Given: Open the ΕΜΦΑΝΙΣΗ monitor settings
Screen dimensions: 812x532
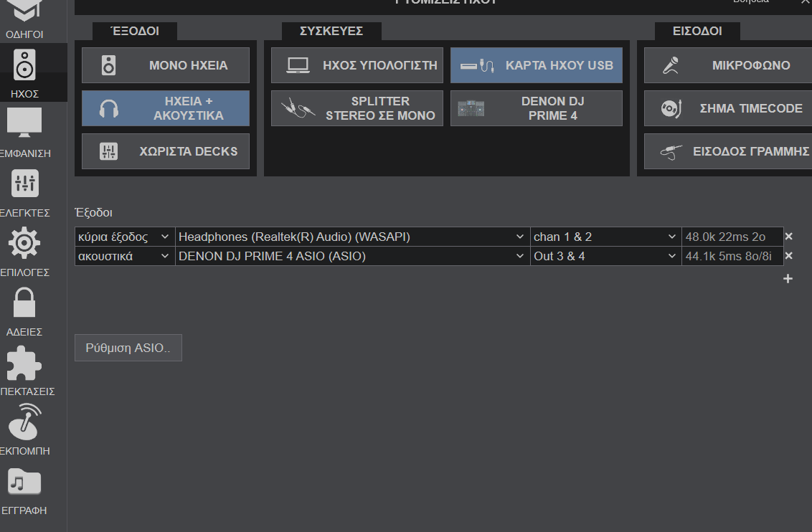Looking at the screenshot, I should pos(24,133).
